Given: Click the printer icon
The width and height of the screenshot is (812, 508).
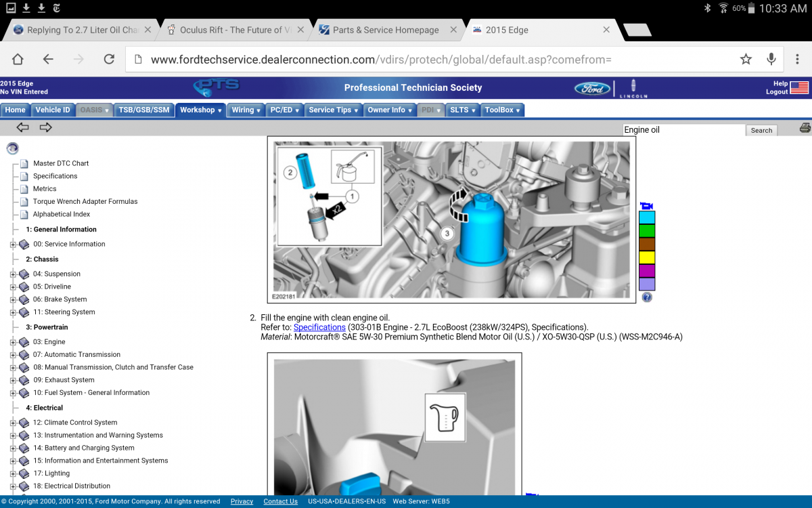Looking at the screenshot, I should 805,128.
